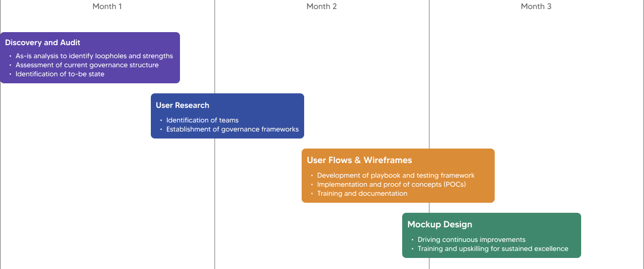The width and height of the screenshot is (644, 269).
Task: Select 'Identification of to-be state' bullet
Action: pos(60,74)
